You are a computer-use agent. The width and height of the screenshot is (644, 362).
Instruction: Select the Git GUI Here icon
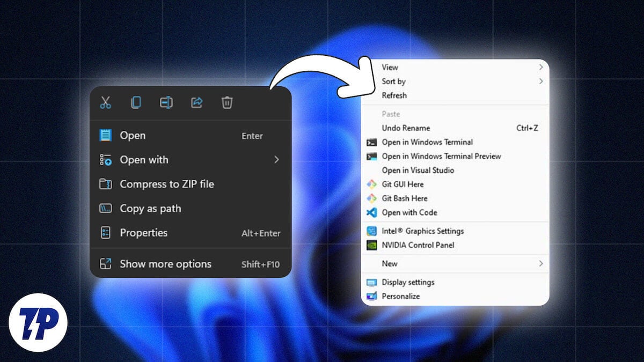click(371, 184)
